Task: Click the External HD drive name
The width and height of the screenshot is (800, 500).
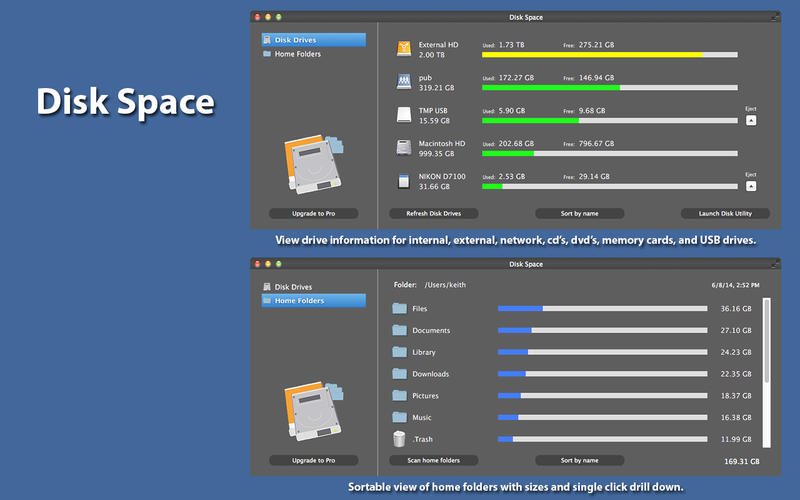Action: (x=438, y=45)
